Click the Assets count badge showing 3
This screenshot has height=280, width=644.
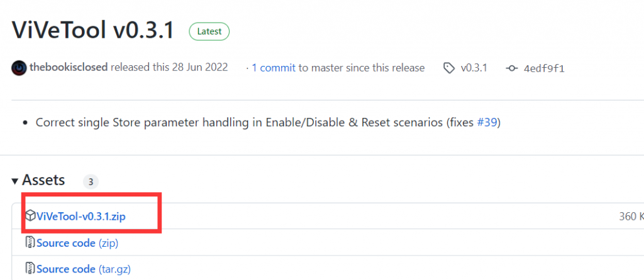click(x=91, y=182)
